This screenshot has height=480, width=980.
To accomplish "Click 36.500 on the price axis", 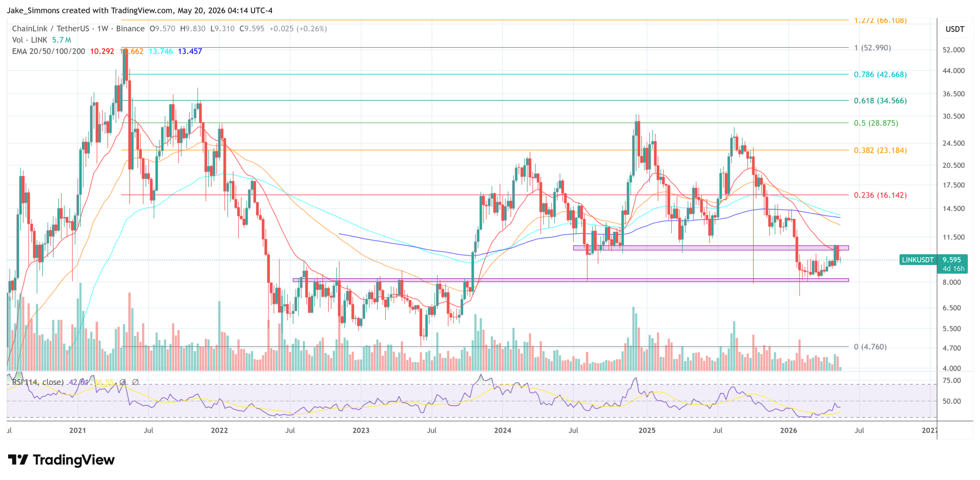I will tap(954, 94).
